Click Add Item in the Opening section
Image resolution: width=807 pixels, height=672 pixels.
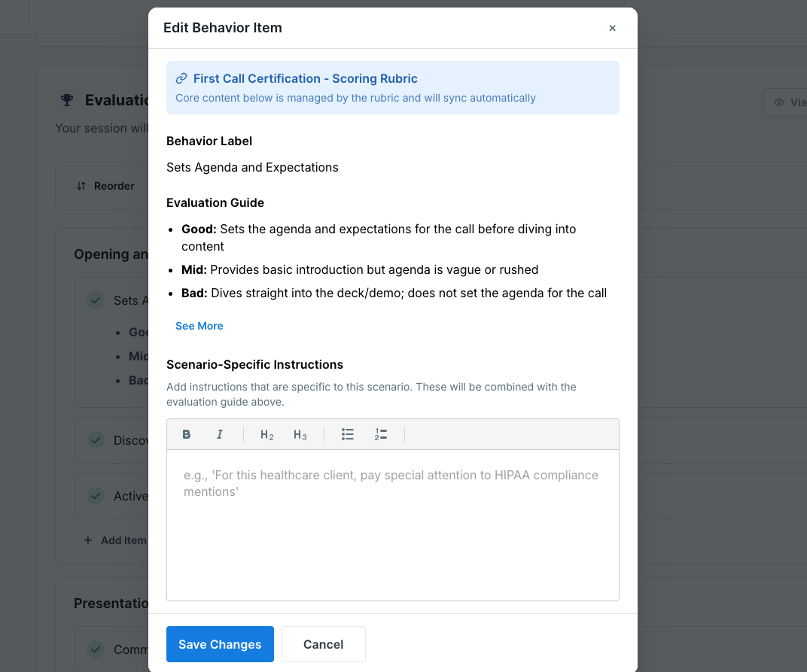[x=114, y=540]
